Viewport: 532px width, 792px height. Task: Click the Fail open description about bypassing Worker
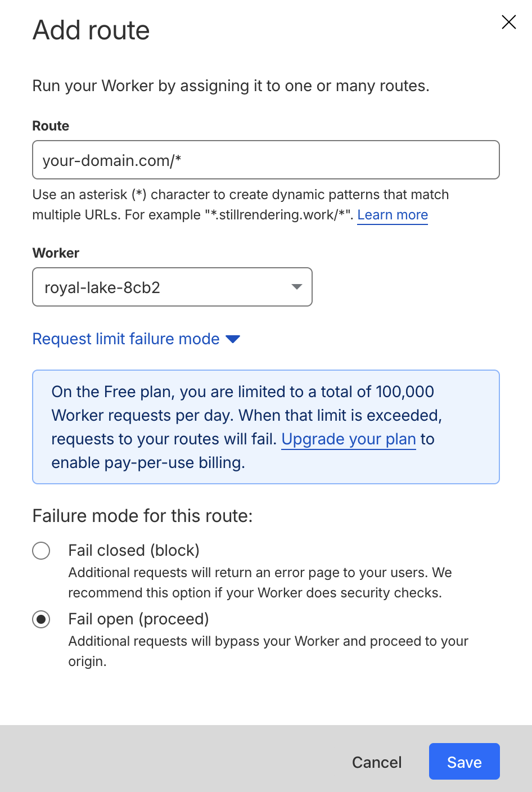coord(268,651)
